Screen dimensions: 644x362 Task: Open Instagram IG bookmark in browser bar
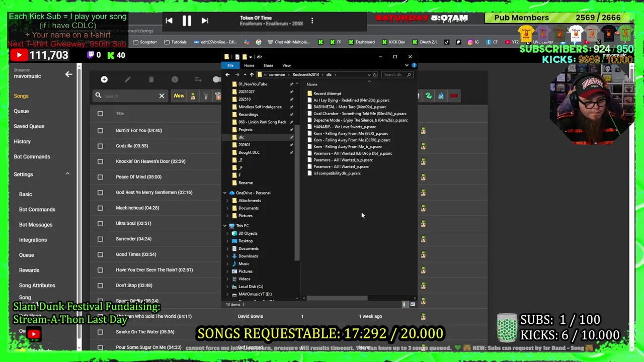(473, 42)
